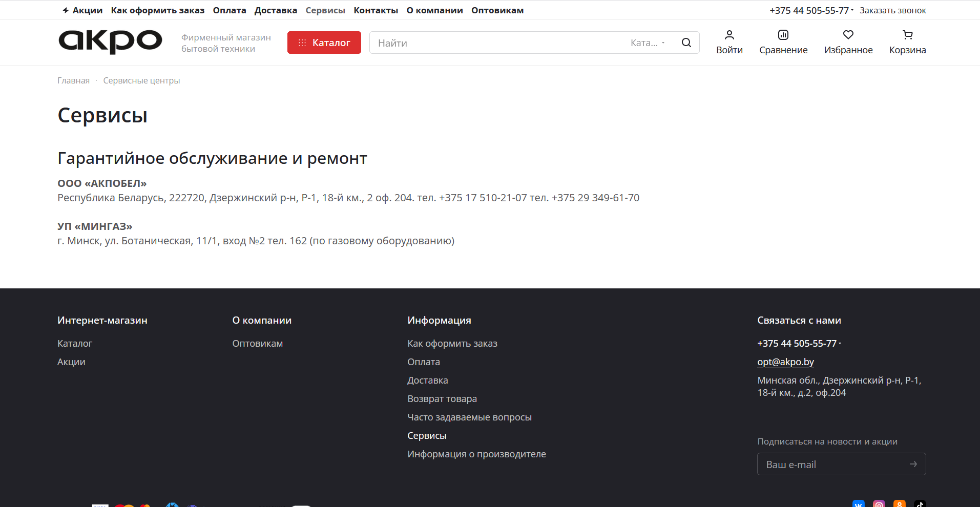
Task: Open the comparison page (Сравнение)
Action: pyautogui.click(x=783, y=42)
